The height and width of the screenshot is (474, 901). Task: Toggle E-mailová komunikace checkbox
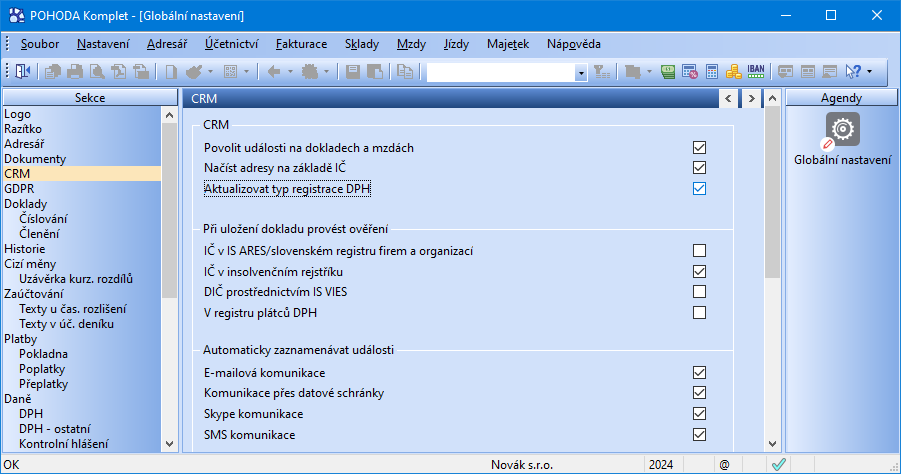(699, 372)
